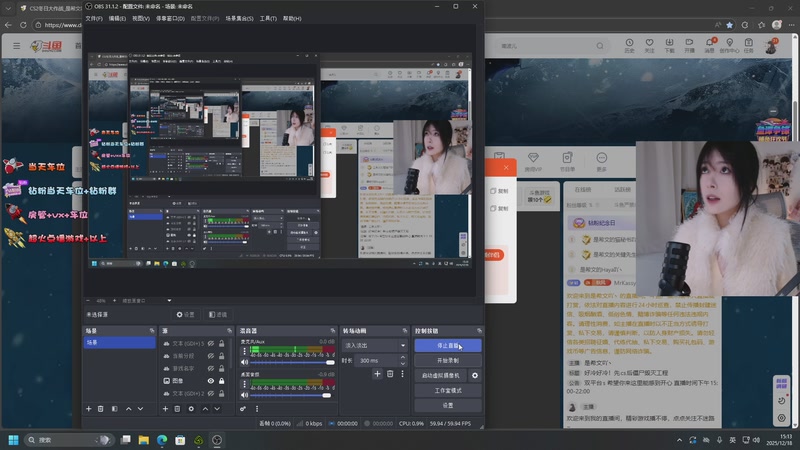Open source properties gear in Sources panel

(x=191, y=409)
